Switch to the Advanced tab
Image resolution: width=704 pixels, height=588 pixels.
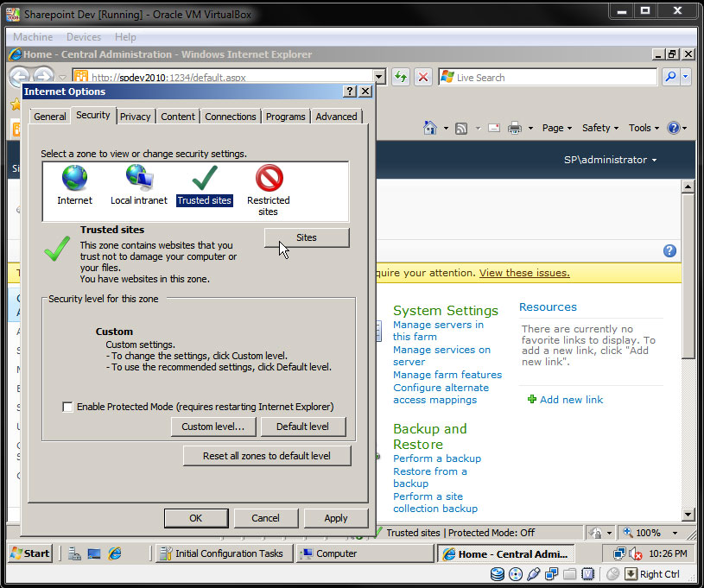point(336,117)
